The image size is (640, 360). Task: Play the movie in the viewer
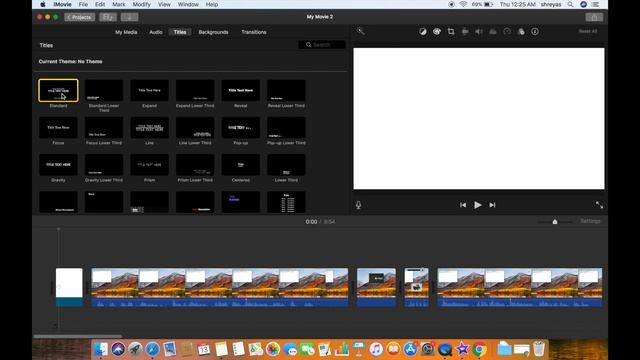478,205
